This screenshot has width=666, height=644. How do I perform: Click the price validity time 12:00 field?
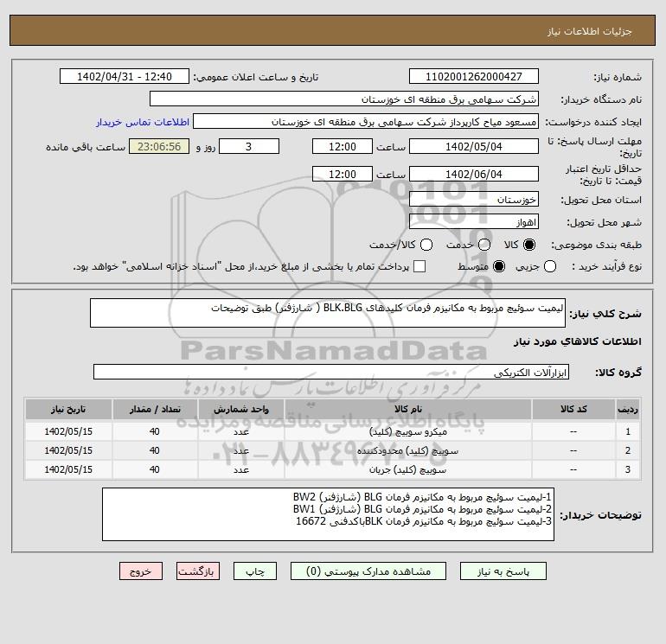coord(343,174)
